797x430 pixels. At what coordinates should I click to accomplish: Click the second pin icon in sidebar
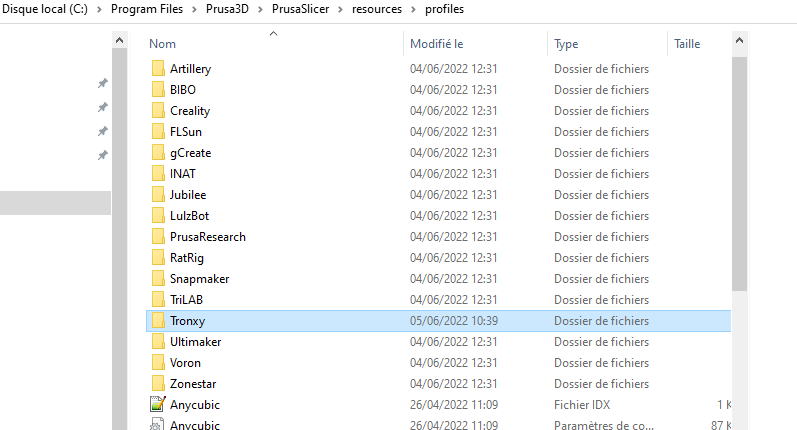coord(103,107)
